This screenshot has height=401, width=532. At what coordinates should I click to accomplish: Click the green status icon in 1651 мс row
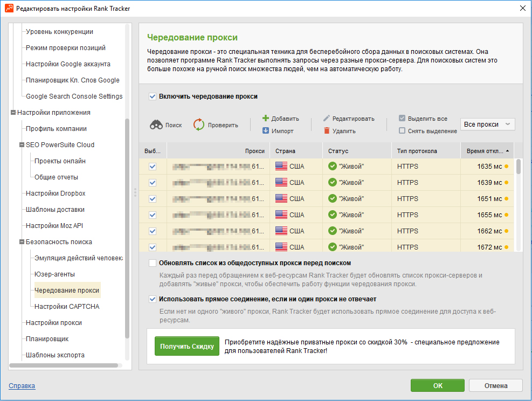(x=333, y=198)
